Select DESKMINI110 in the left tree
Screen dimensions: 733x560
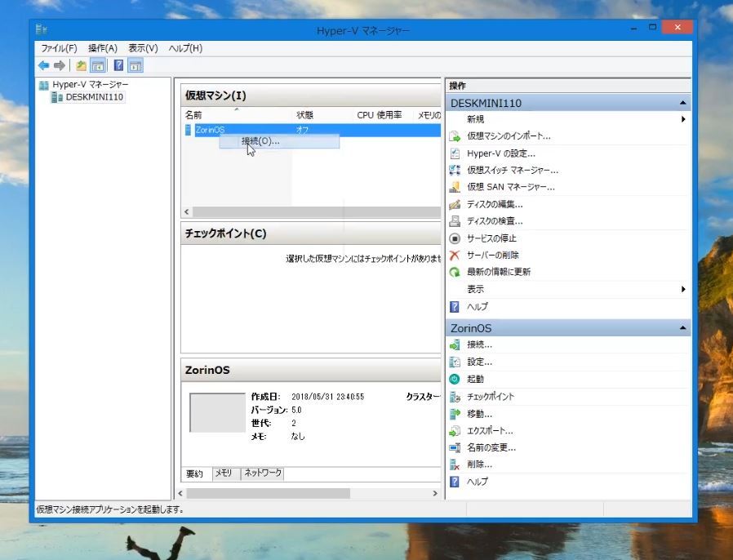(94, 97)
